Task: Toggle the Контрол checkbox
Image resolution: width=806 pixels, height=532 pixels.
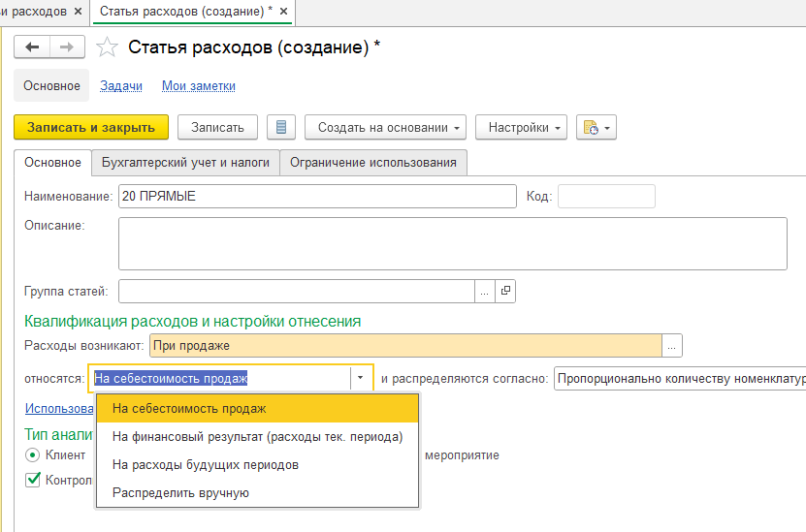Action: [33, 480]
